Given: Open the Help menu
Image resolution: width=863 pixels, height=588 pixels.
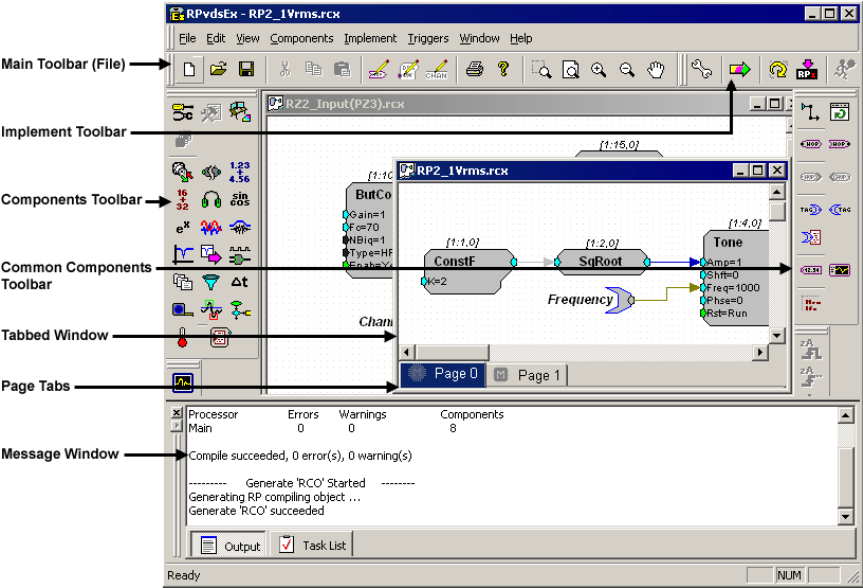Looking at the screenshot, I should tap(521, 39).
